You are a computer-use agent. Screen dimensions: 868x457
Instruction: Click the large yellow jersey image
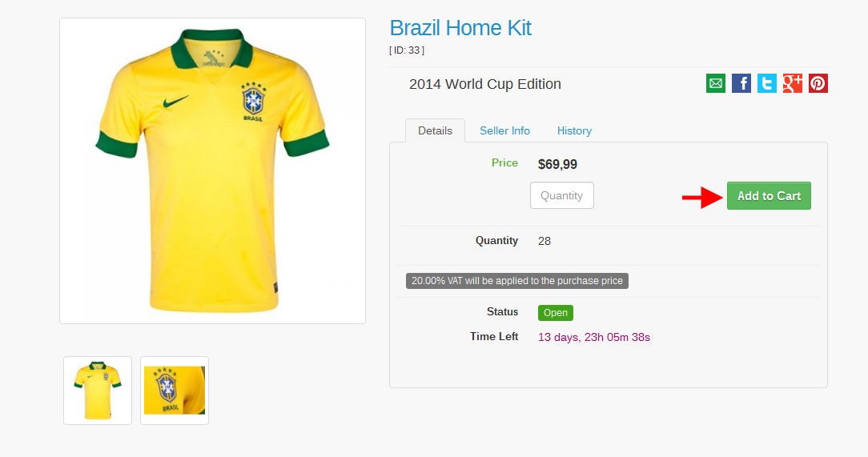212,170
